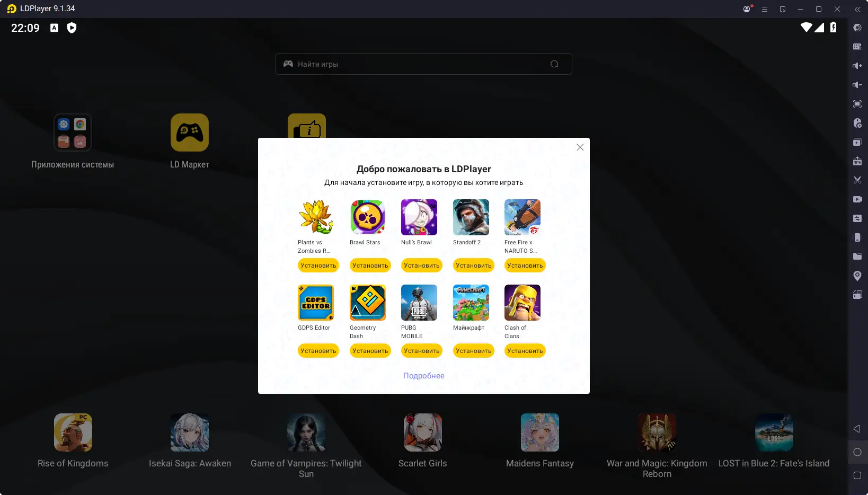Tap the Android back triangle button
This screenshot has height=495, width=868.
point(857,429)
